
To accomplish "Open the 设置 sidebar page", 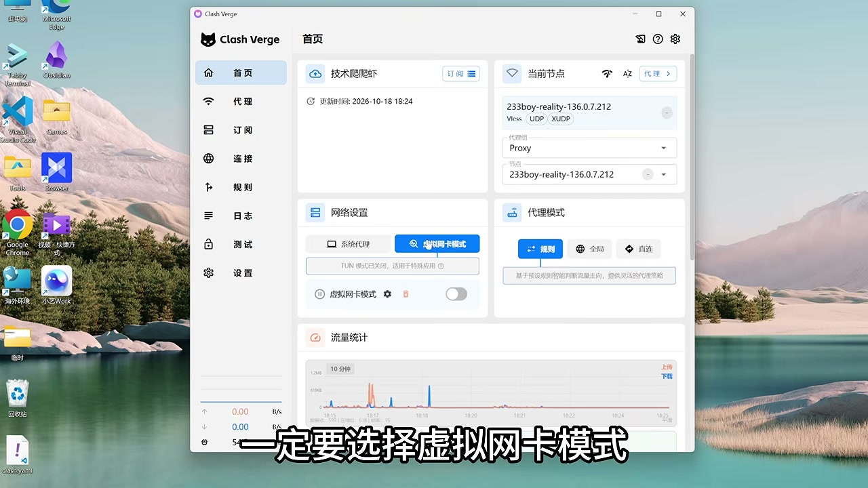I will coord(241,272).
